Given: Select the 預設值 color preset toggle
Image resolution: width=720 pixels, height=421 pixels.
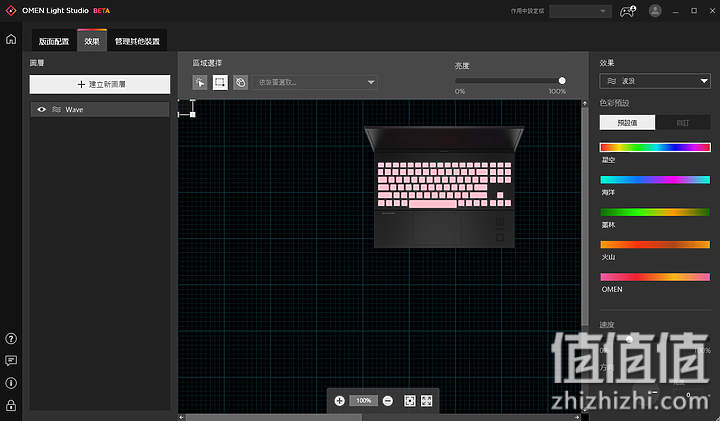Looking at the screenshot, I should click(627, 123).
